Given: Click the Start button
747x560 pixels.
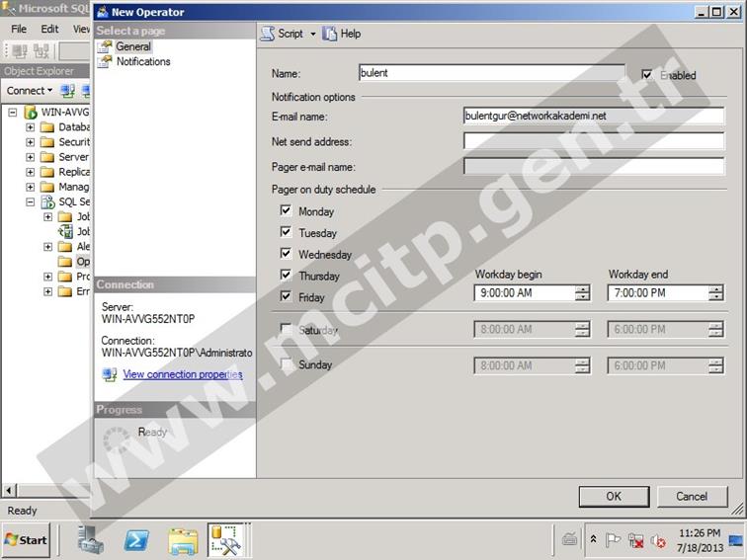Looking at the screenshot, I should click(x=26, y=540).
